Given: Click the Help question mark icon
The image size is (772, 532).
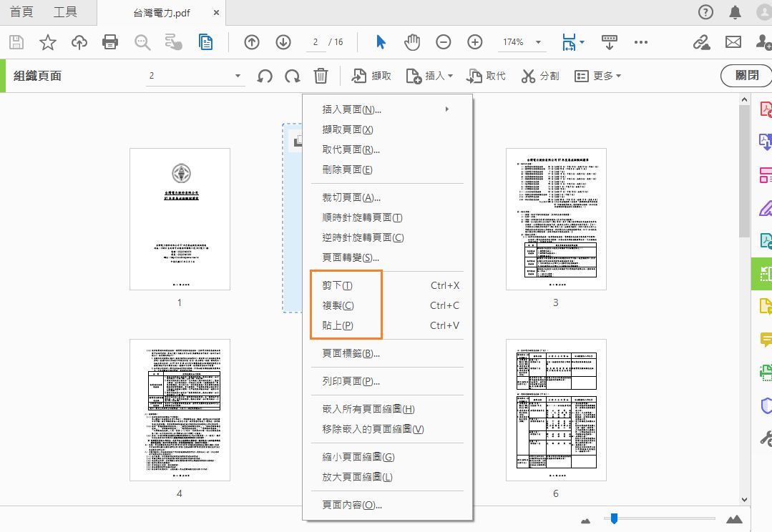Looking at the screenshot, I should 705,11.
